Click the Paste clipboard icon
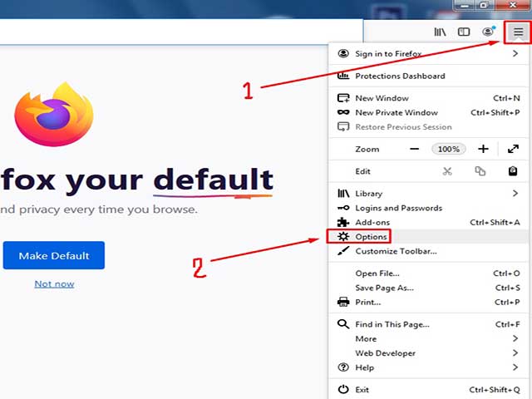The width and height of the screenshot is (532, 399). click(x=513, y=171)
